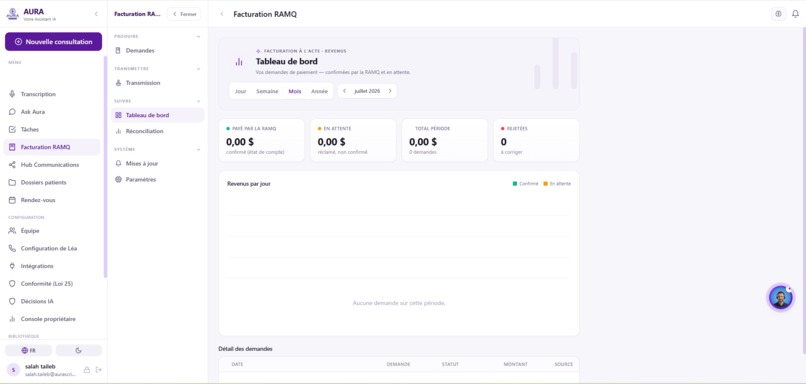Collapse the SYSTÈME section chevron
Image resolution: width=806 pixels, height=384 pixels.
tap(198, 149)
